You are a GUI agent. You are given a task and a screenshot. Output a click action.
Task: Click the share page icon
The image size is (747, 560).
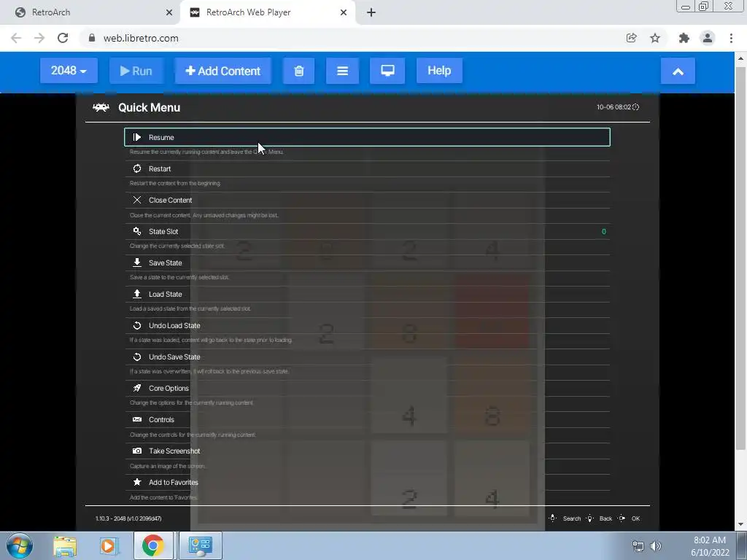631,38
